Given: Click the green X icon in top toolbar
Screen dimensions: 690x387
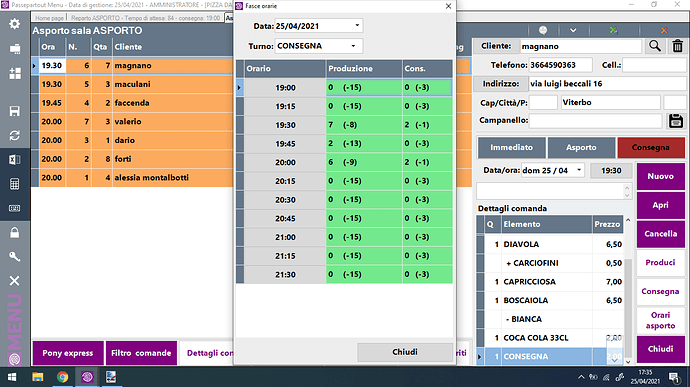Looking at the screenshot, I should [613, 30].
